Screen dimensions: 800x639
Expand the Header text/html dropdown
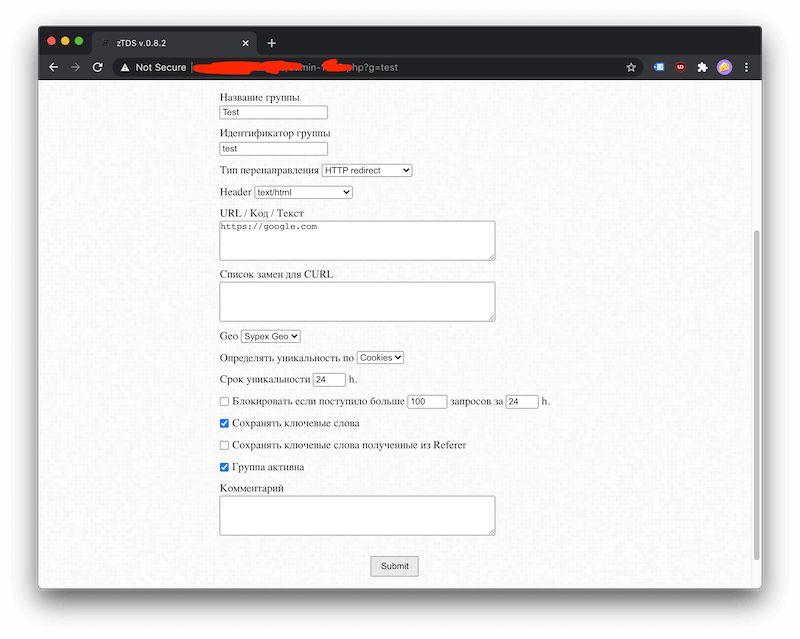[x=303, y=192]
